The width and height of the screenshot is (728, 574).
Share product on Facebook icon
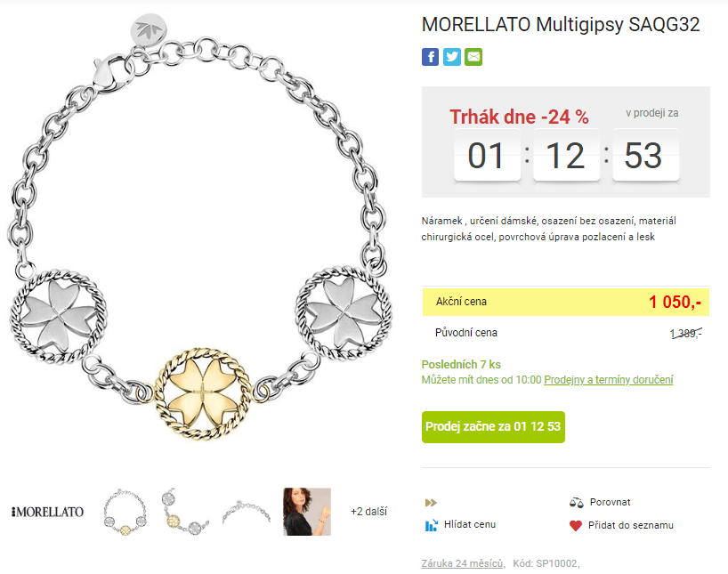430,57
